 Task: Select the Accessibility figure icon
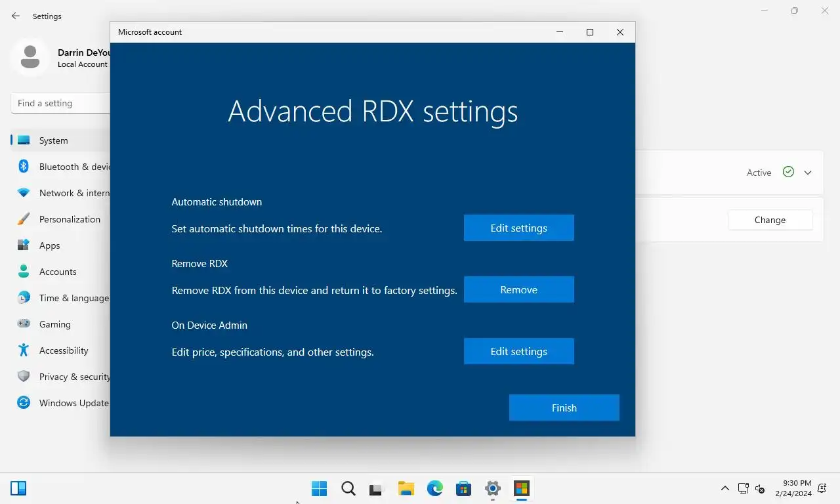point(24,350)
